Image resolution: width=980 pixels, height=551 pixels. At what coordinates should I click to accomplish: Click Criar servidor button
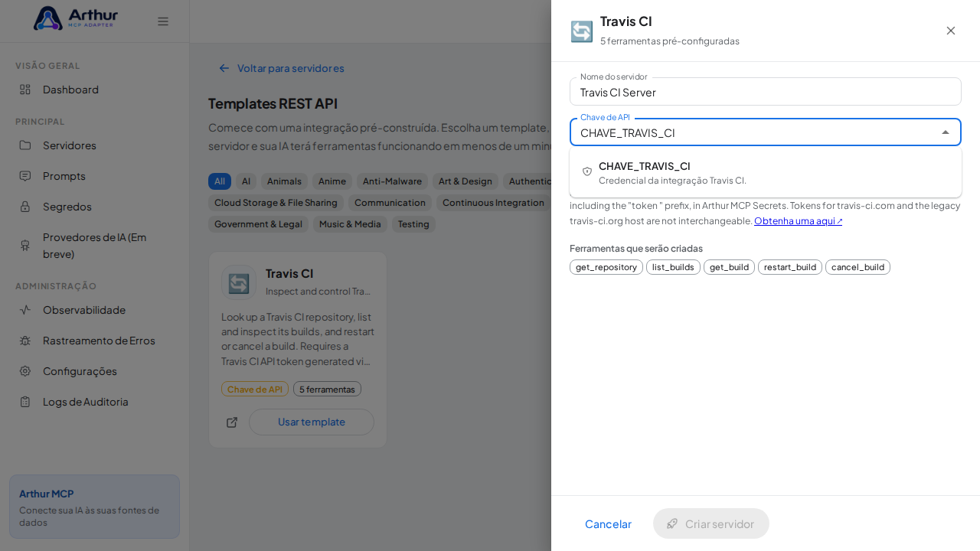(711, 523)
